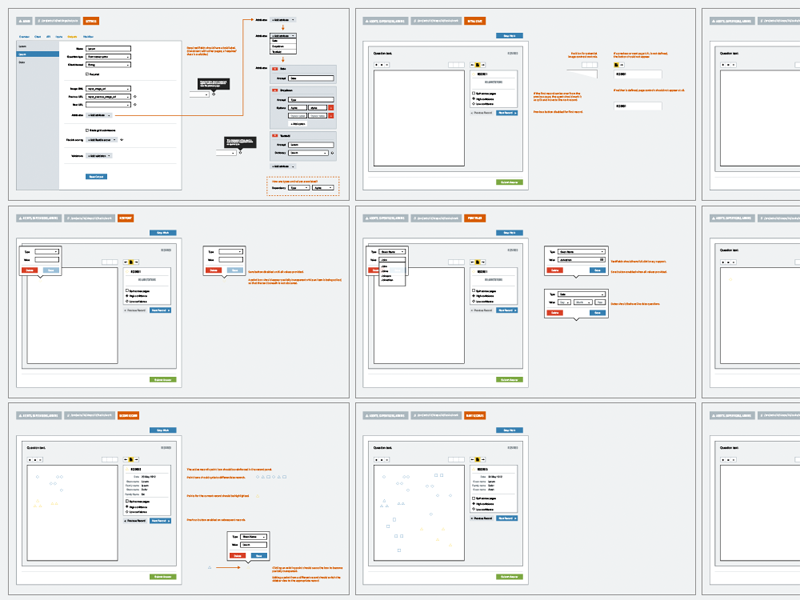The width and height of the screenshot is (800, 600).
Task: Tick record checkbox in bottom-center wireframe
Action: 473,498
